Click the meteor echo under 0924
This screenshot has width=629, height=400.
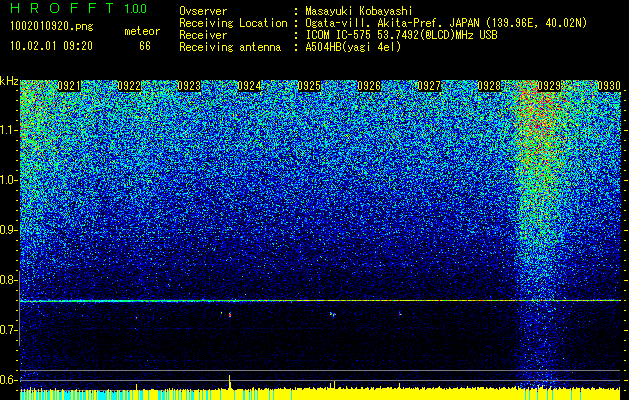coord(230,315)
